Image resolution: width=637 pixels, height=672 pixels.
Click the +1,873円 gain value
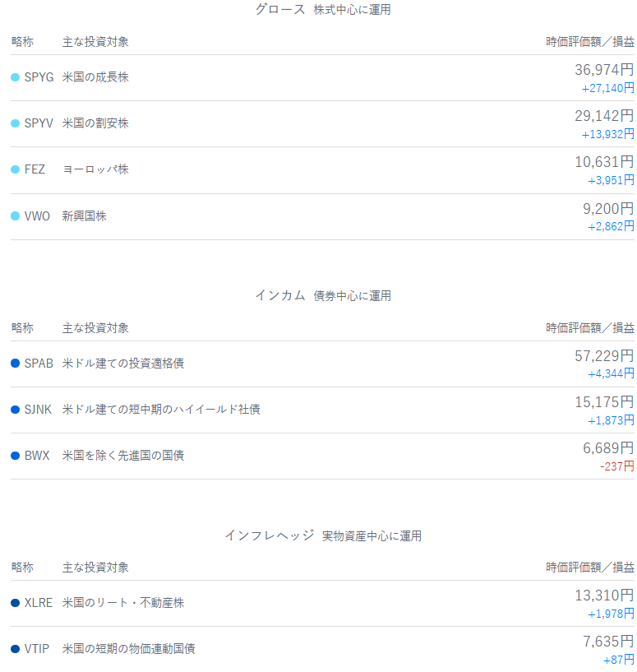tap(611, 420)
